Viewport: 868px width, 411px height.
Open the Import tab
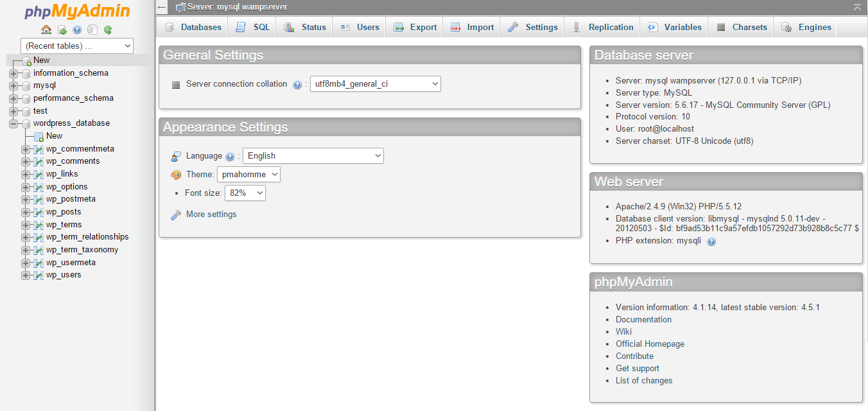[x=472, y=27]
